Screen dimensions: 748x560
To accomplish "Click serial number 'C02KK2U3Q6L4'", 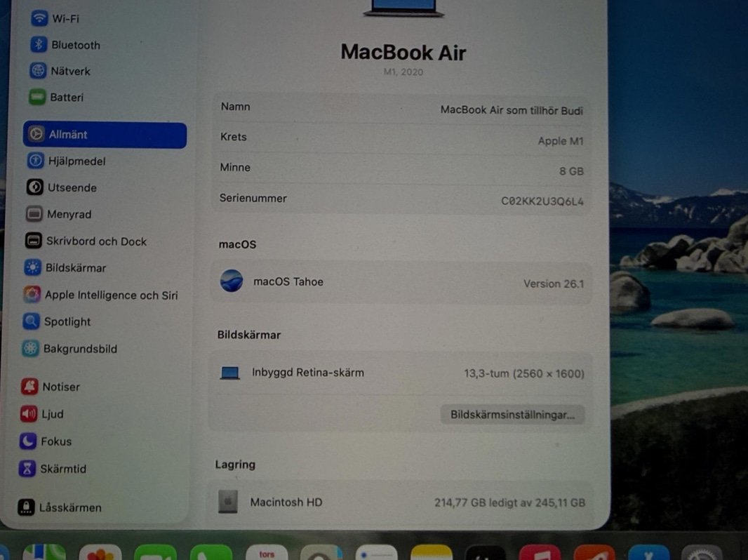I will click(542, 201).
